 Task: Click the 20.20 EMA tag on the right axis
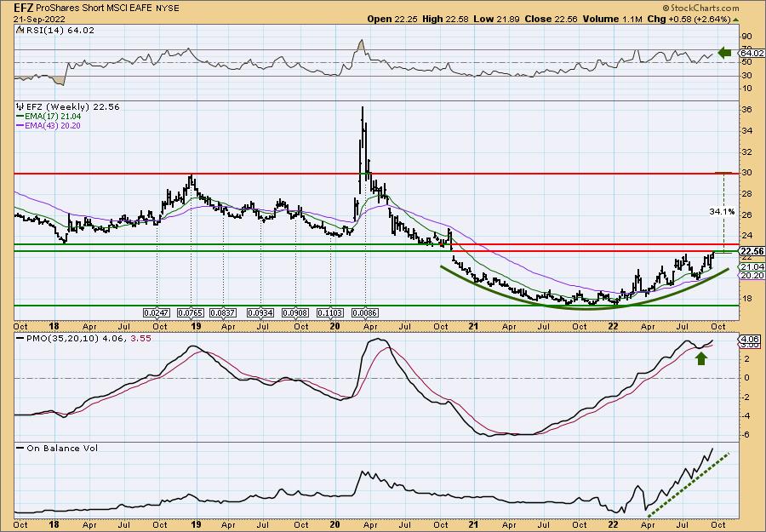pos(752,276)
